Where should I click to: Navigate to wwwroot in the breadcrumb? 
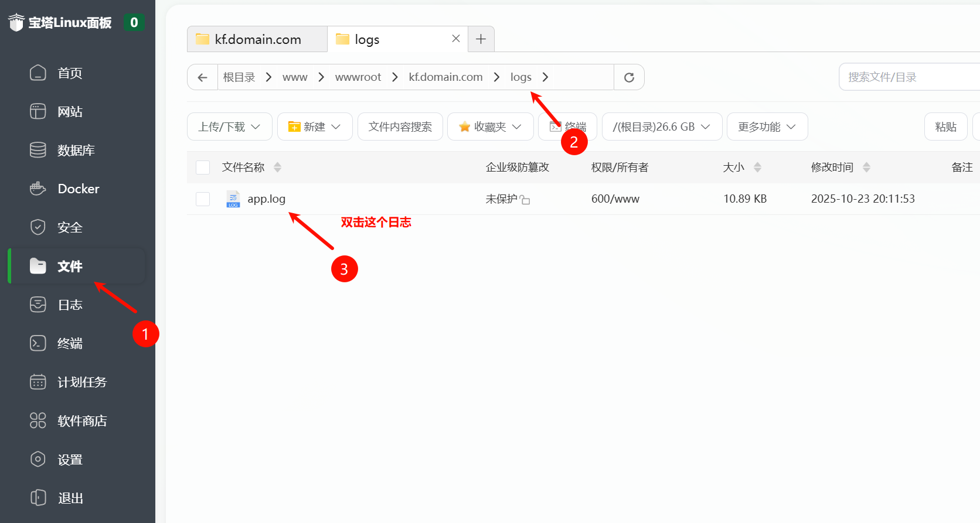(x=358, y=77)
